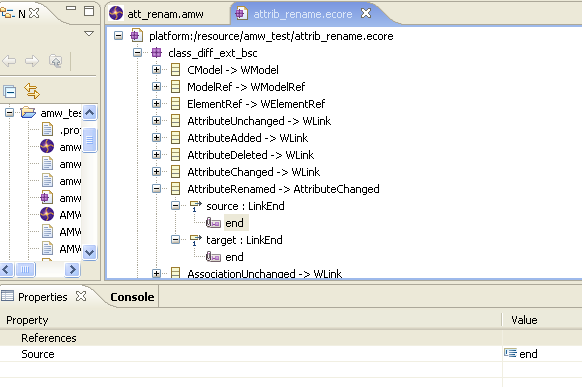Image resolution: width=582 pixels, height=387 pixels.
Task: Select the References category row
Action: (291, 338)
